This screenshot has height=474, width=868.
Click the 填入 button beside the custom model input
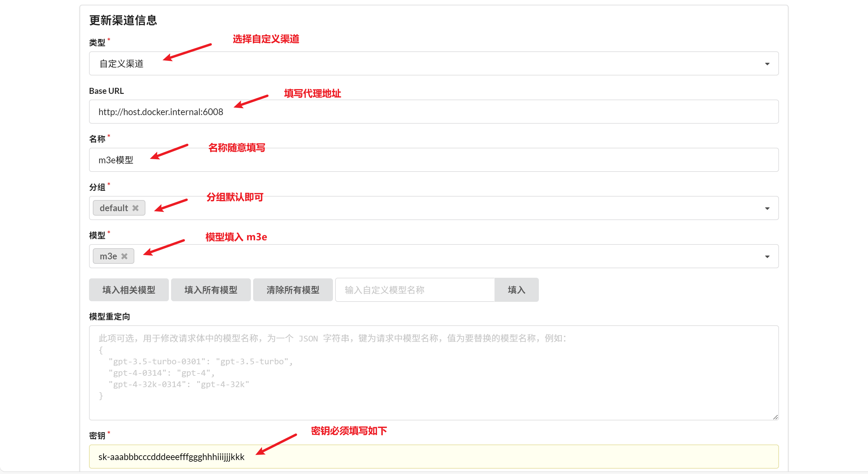pos(516,289)
